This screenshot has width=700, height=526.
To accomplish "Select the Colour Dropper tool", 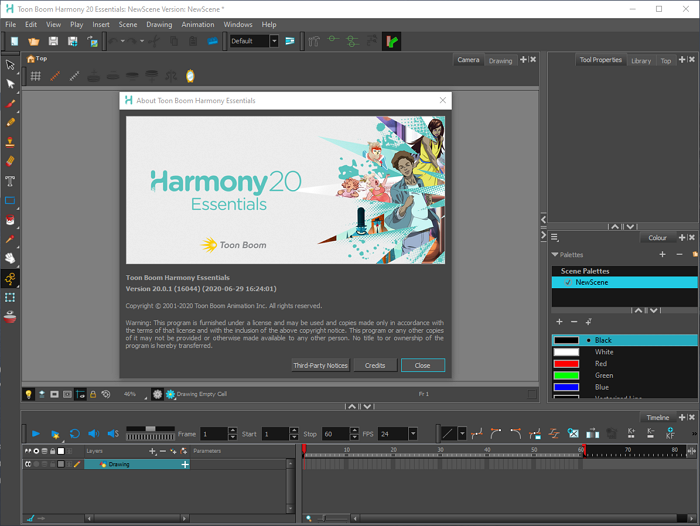I will tap(10, 239).
